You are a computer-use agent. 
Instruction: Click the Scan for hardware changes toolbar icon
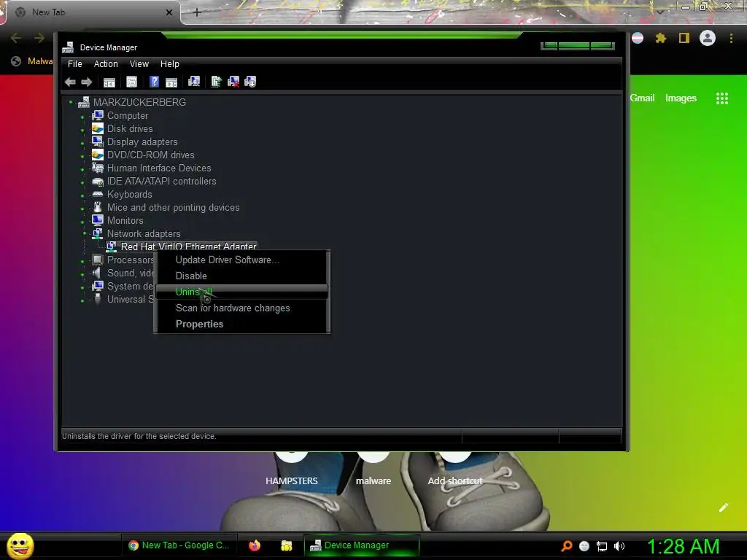(x=194, y=82)
